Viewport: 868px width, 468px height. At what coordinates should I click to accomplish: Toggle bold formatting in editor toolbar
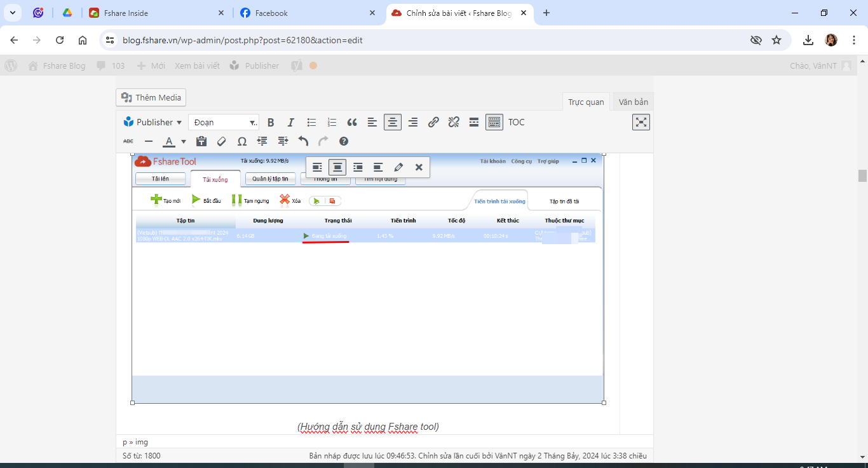271,122
